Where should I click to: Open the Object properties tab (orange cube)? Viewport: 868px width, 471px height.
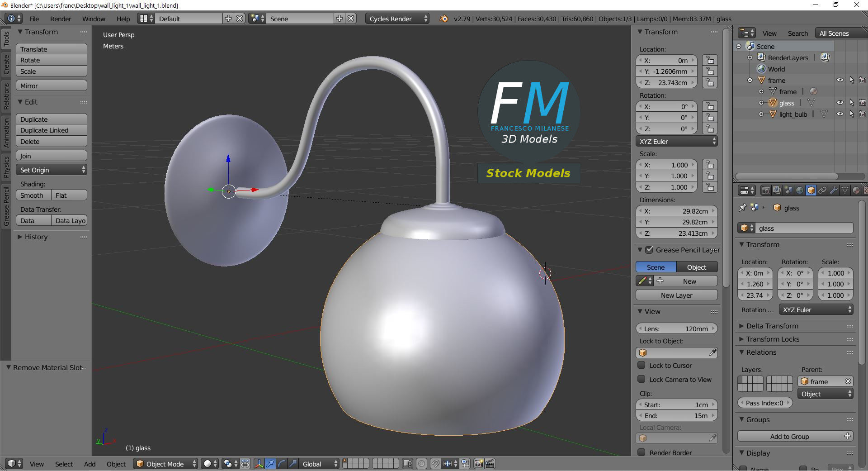(x=811, y=190)
